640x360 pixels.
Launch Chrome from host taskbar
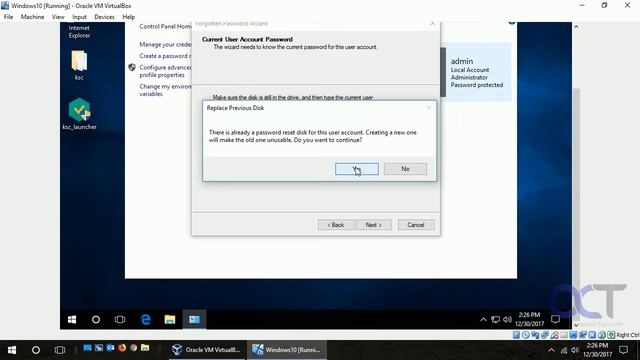[x=133, y=348]
